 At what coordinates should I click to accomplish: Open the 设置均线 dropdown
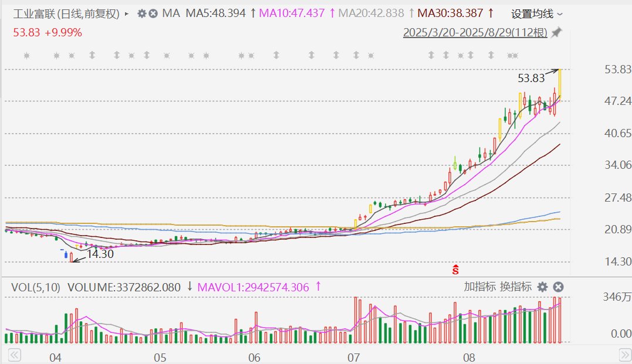537,14
